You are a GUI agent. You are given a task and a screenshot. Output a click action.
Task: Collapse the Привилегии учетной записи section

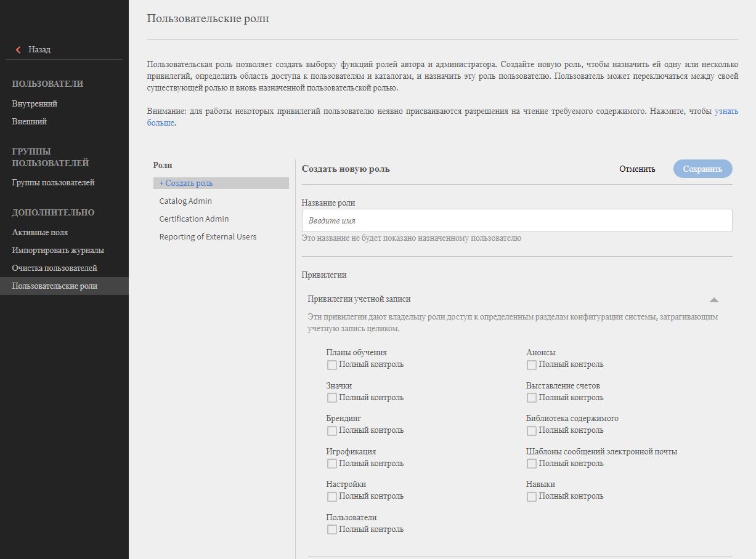713,300
